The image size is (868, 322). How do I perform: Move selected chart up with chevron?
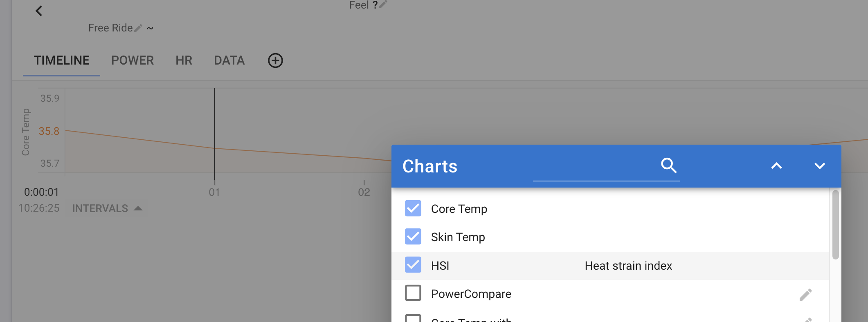(x=776, y=166)
